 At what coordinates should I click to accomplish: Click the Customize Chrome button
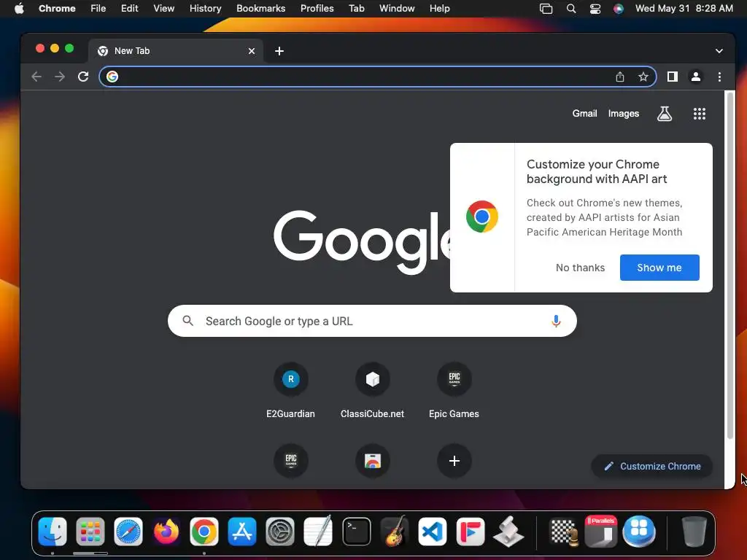point(651,466)
